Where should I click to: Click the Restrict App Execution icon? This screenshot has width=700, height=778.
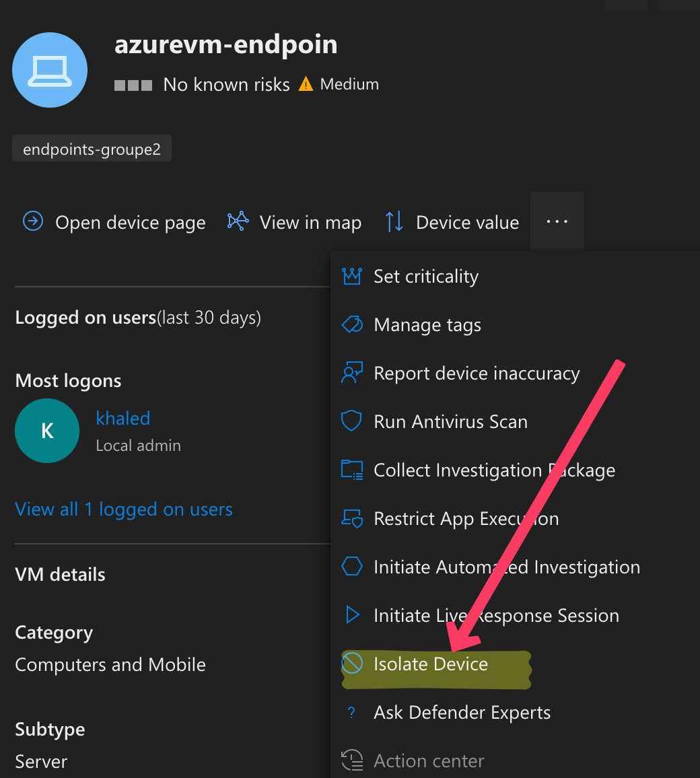coord(352,518)
